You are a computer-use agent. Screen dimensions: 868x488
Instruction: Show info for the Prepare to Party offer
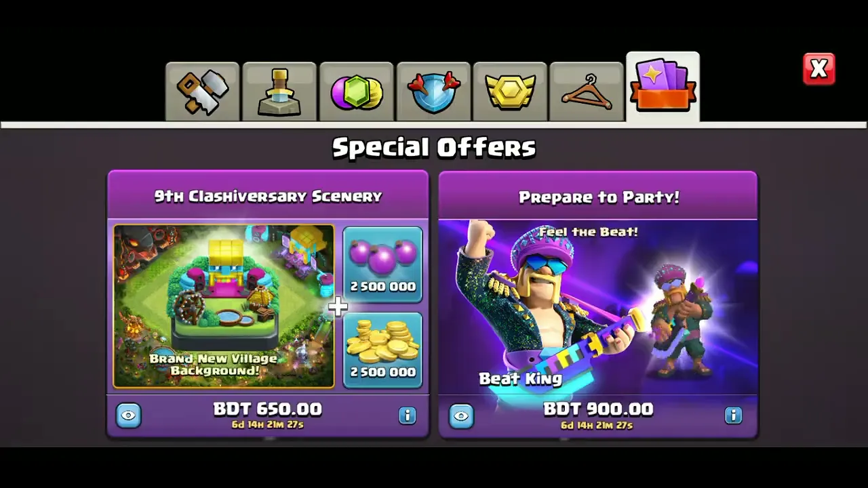733,415
